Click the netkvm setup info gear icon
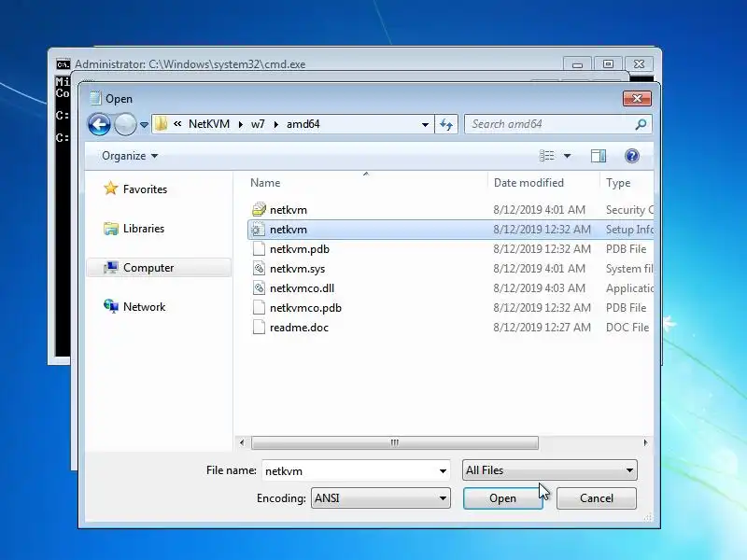The image size is (747, 560). (x=259, y=230)
